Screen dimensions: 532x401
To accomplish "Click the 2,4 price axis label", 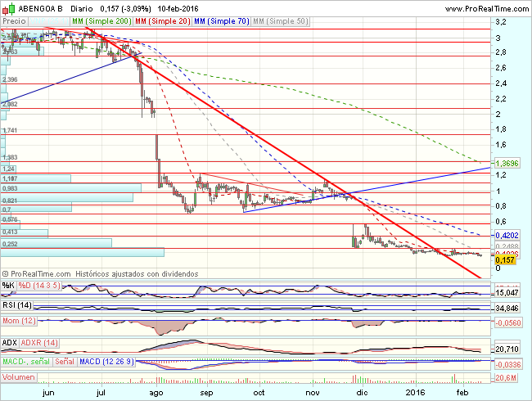I will pyautogui.click(x=501, y=83).
